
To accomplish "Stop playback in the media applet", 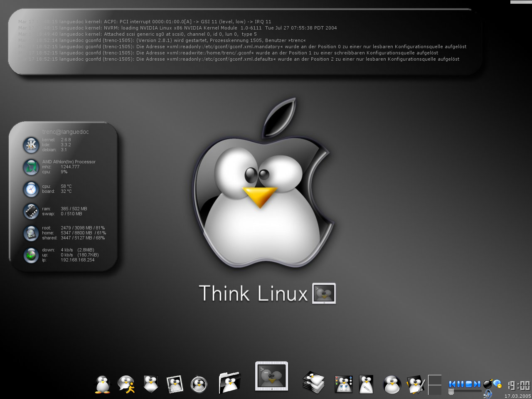I will coord(469,384).
